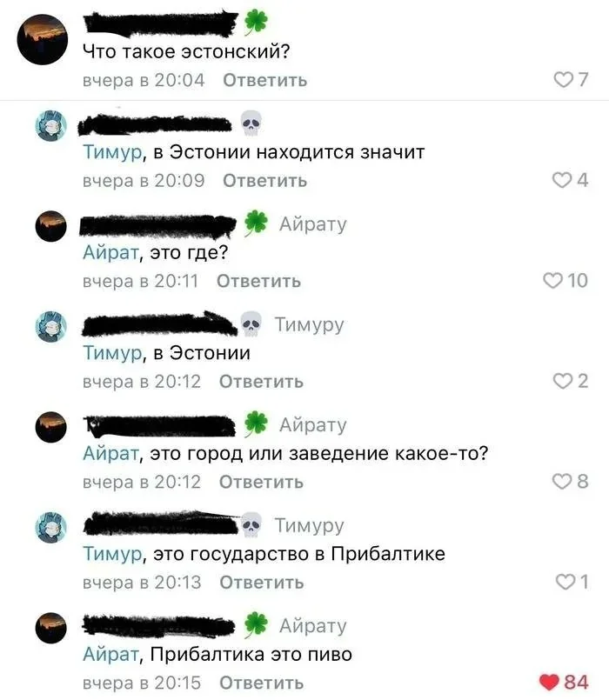Screen dimensions: 609x700
Task: Like the comment 'это государство в Прибалтике'
Action: 565,582
